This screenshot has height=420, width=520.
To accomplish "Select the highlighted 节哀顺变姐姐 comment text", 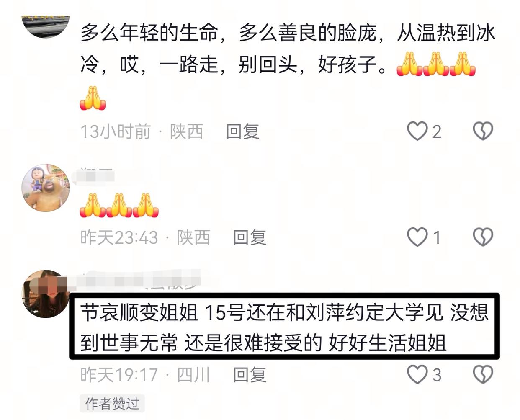I will click(285, 327).
